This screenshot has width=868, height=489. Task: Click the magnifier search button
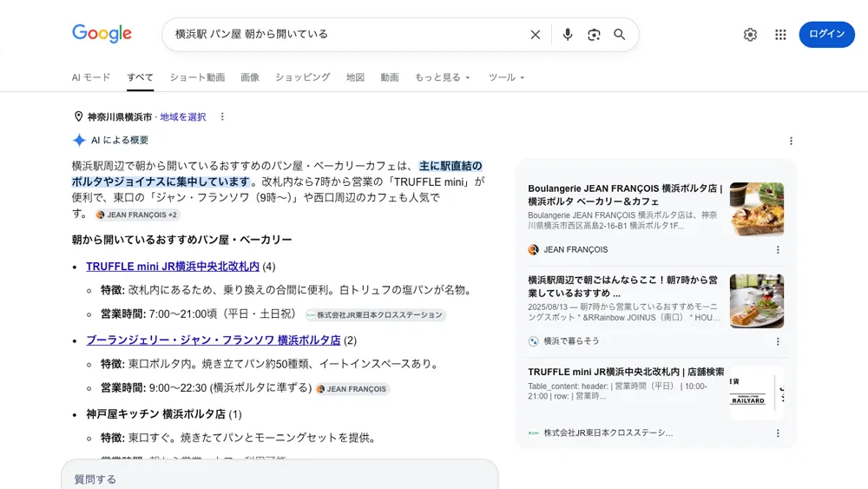pyautogui.click(x=620, y=35)
